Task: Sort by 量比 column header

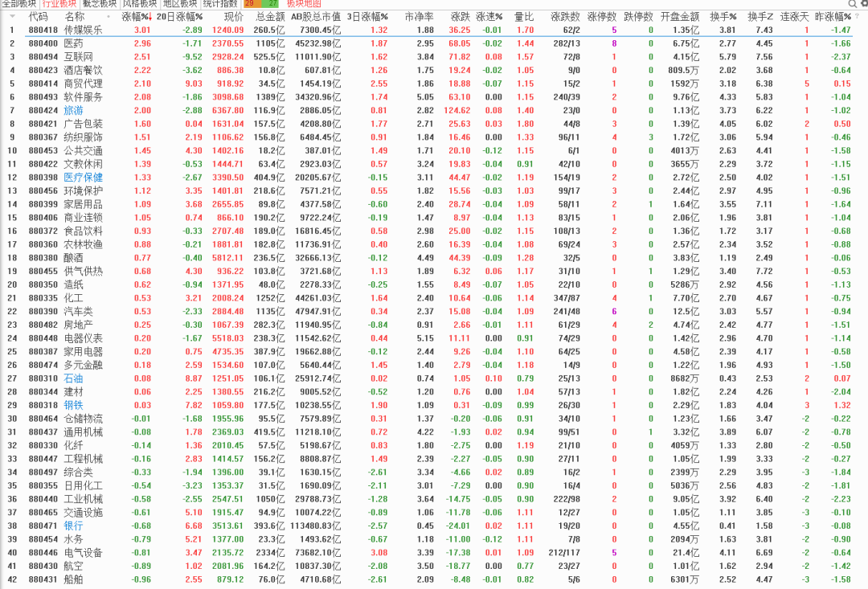Action: (x=524, y=17)
